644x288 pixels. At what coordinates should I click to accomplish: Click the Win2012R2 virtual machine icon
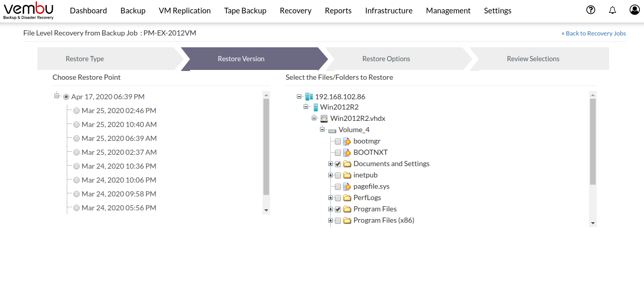pyautogui.click(x=315, y=107)
